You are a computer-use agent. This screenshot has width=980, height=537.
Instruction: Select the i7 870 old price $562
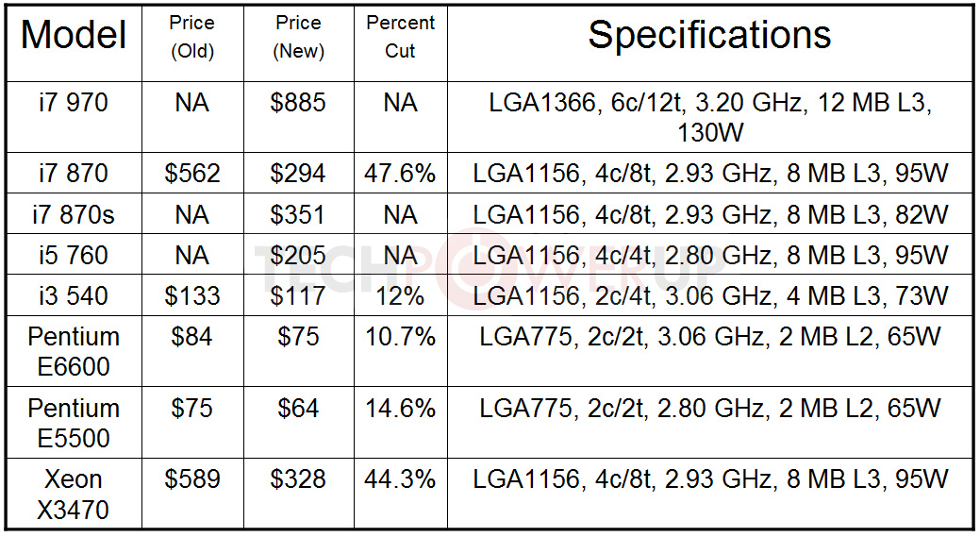click(192, 174)
